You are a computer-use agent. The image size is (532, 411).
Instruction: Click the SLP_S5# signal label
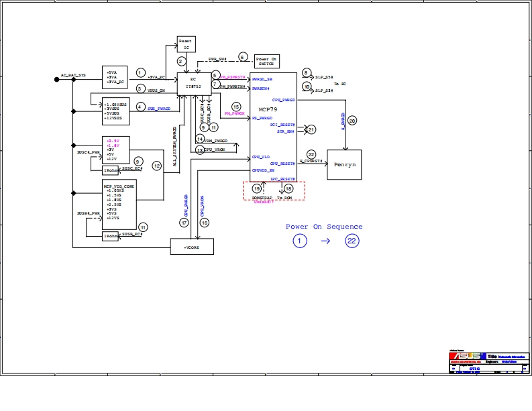tap(324, 77)
